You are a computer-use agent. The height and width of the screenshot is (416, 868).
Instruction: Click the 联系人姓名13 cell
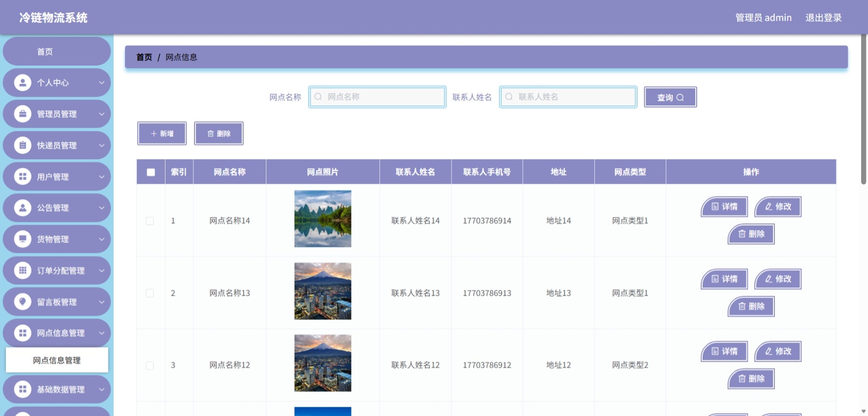click(416, 293)
